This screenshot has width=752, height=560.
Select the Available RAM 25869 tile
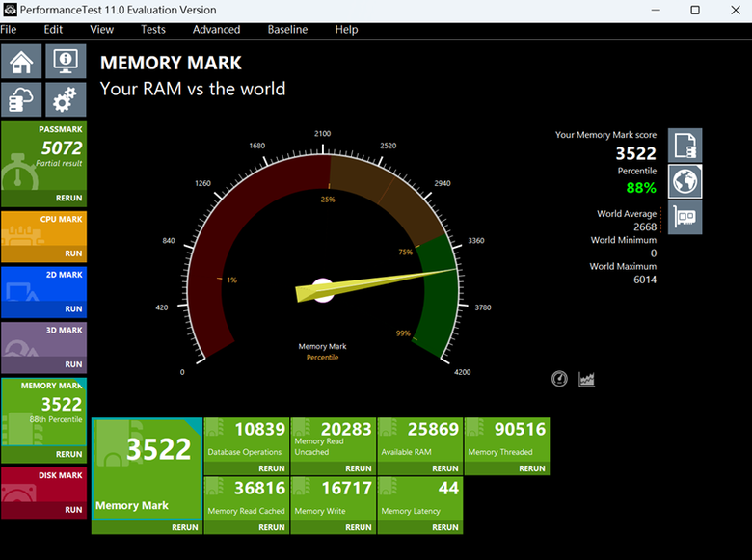pos(420,440)
